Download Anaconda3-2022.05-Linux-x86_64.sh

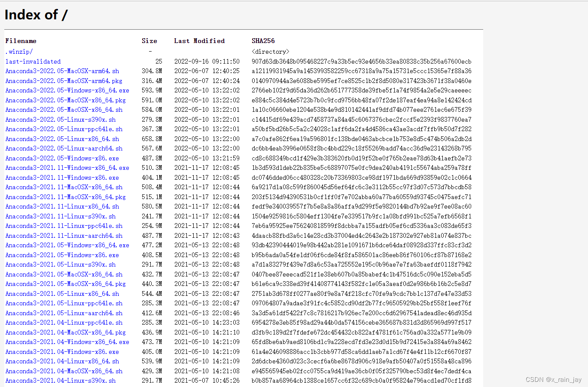(62, 139)
